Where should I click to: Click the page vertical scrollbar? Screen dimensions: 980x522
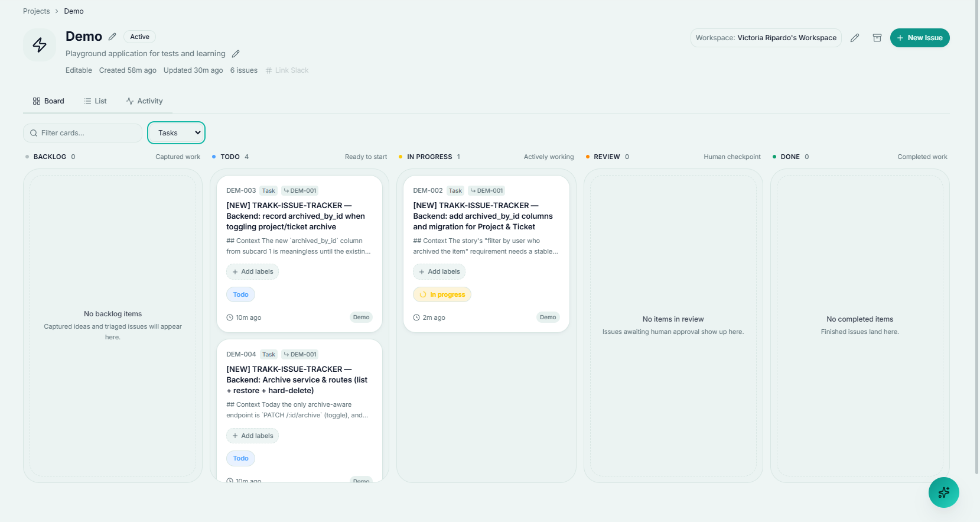(977, 236)
